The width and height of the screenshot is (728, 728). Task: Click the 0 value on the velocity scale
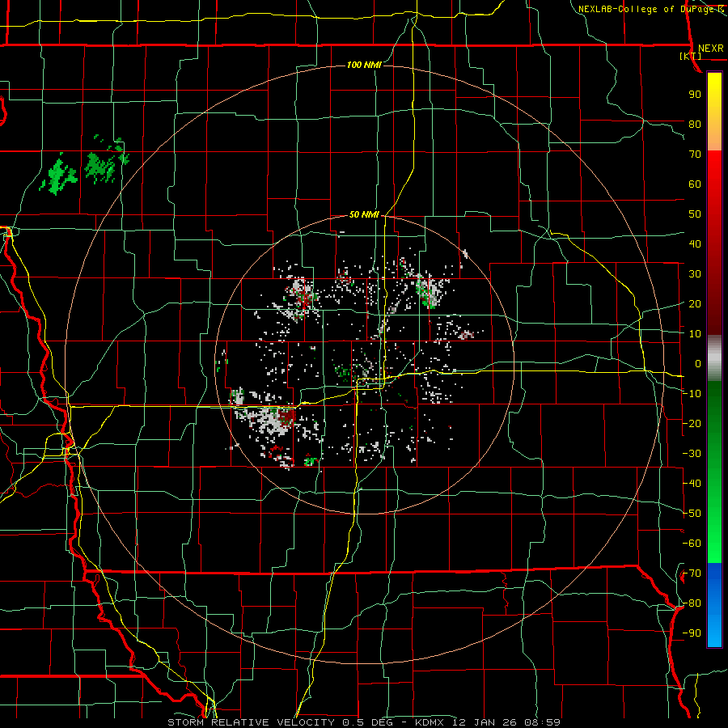[x=698, y=364]
